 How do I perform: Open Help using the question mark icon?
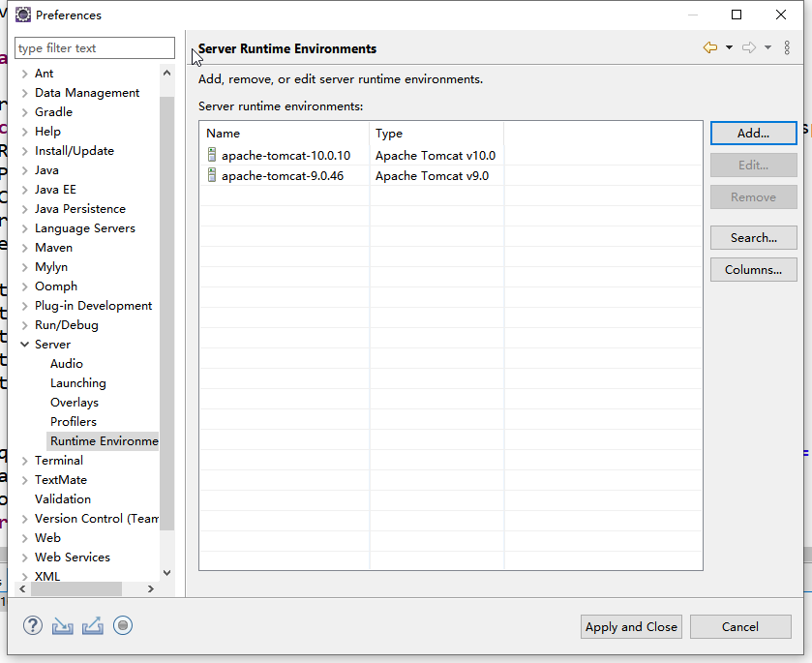click(32, 625)
